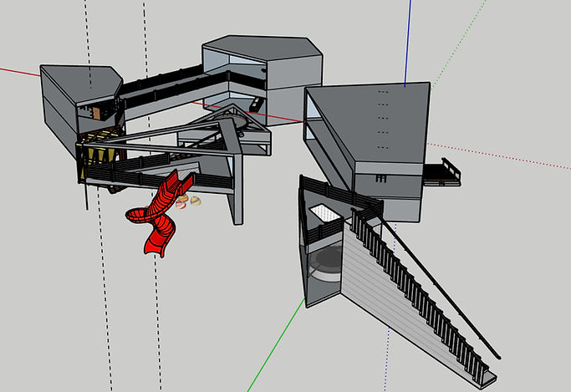The width and height of the screenshot is (571, 392).
Task: Select the striped colored balls near the slide
Action: [188, 201]
